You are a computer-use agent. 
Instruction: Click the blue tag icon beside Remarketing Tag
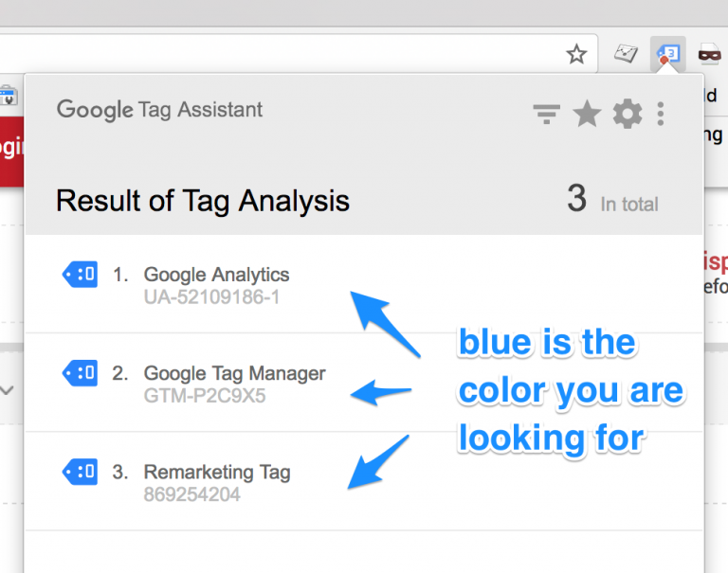point(80,472)
